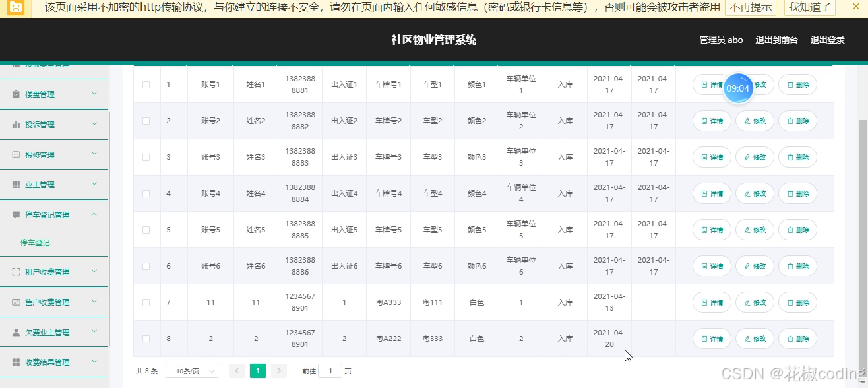
Task: Select 欠费业主管理 menu label
Action: 47,333
